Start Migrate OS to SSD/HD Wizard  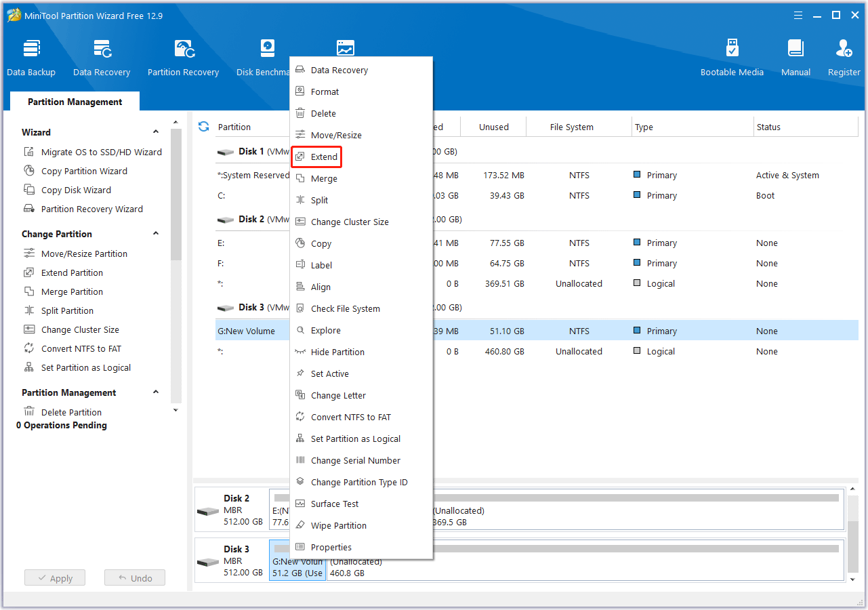coord(93,152)
